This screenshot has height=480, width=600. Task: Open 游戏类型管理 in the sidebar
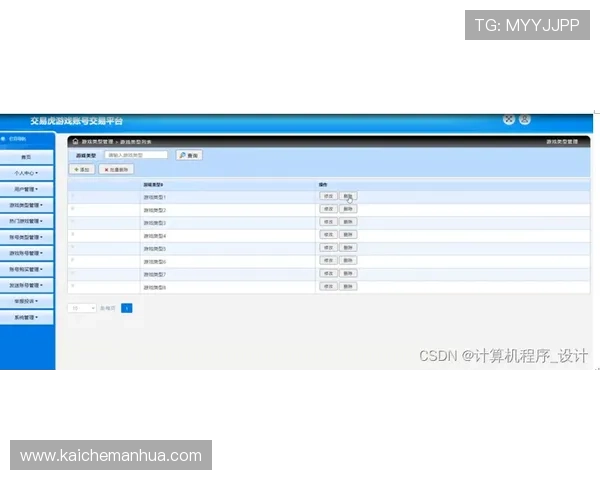pyautogui.click(x=27, y=205)
